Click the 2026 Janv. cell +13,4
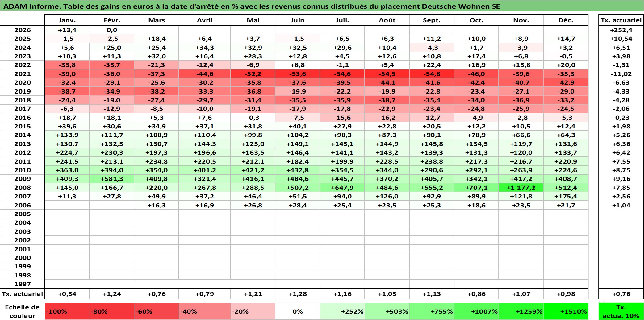 click(x=67, y=30)
